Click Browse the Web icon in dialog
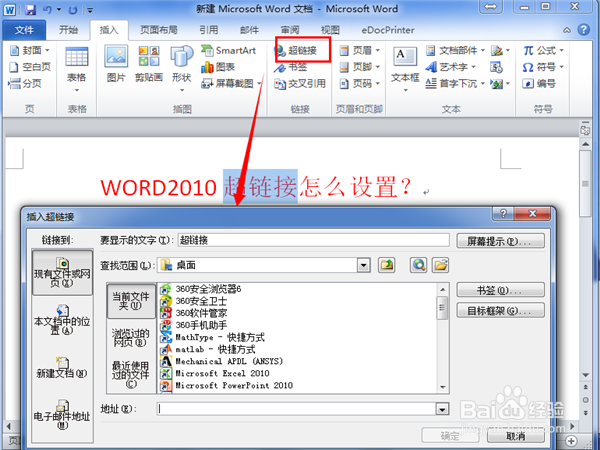This screenshot has height=450, width=600. click(419, 265)
